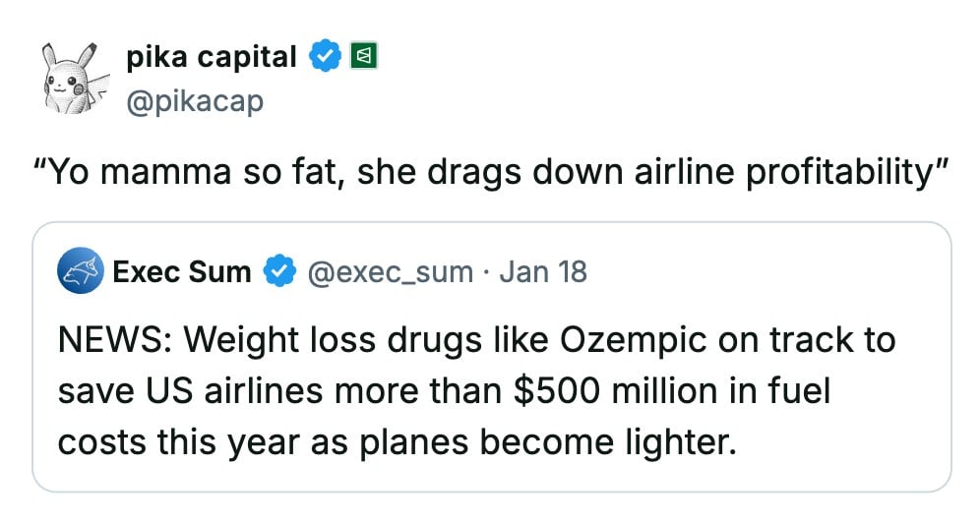
Task: Visit the @exec_sum handle
Action: pyautogui.click(x=391, y=271)
